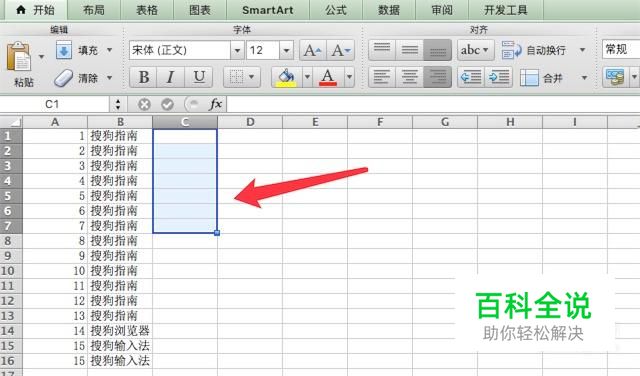
Task: Confirm entry with the checkmark icon
Action: coord(167,105)
